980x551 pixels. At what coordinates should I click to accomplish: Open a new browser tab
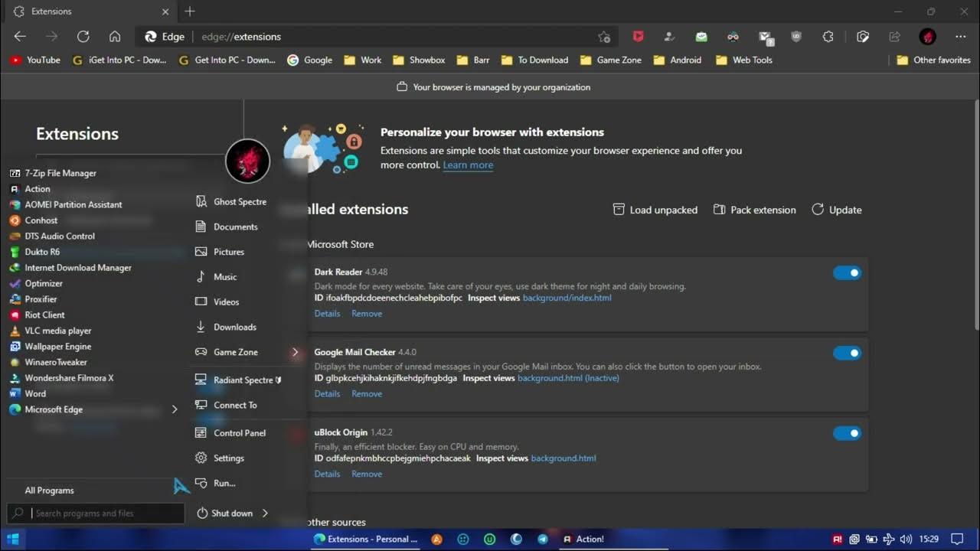click(190, 11)
